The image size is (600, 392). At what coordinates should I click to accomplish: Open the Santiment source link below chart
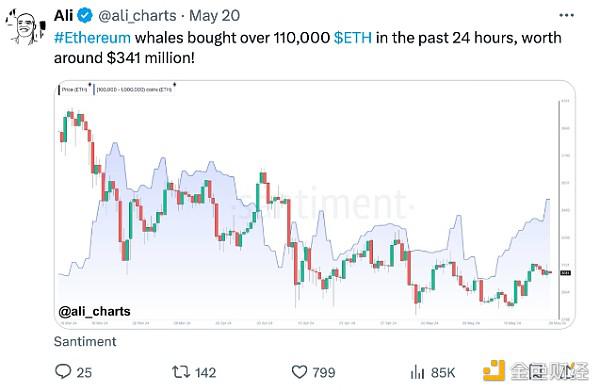tap(85, 341)
